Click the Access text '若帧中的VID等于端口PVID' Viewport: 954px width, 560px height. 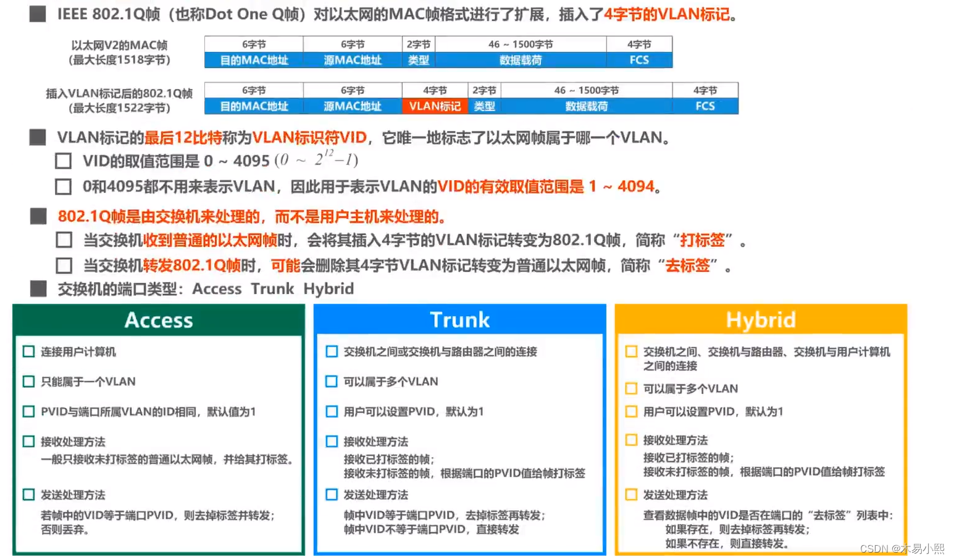click(107, 515)
